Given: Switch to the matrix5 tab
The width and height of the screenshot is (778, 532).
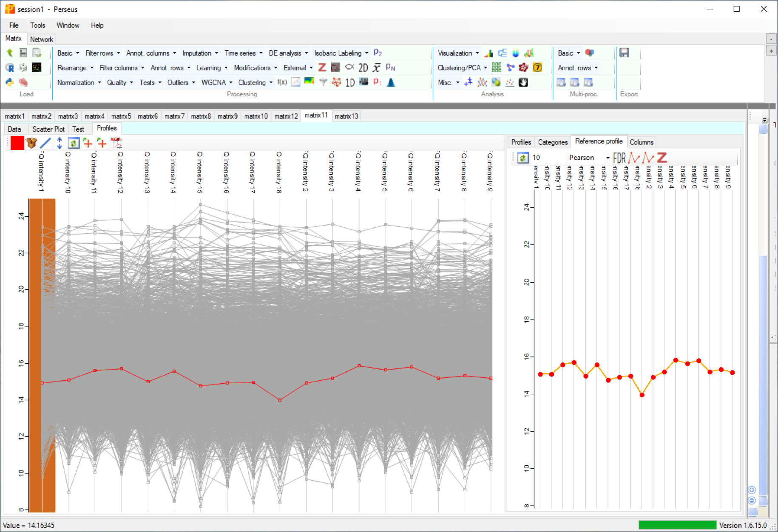Looking at the screenshot, I should [x=121, y=116].
